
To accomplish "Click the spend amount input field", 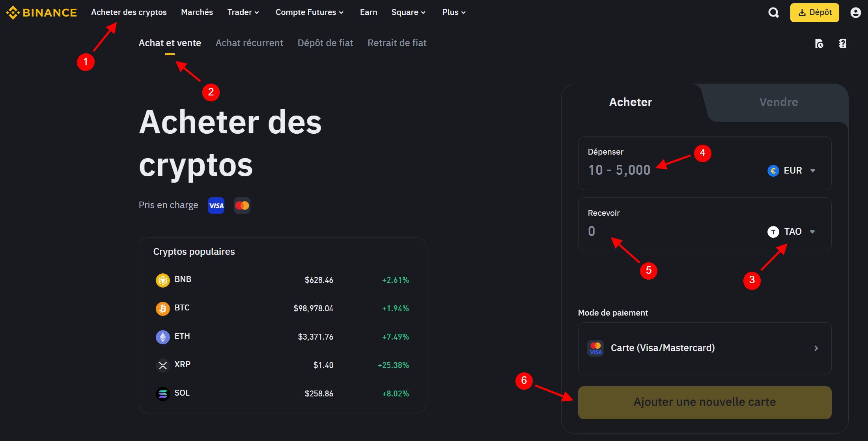I will tap(618, 170).
